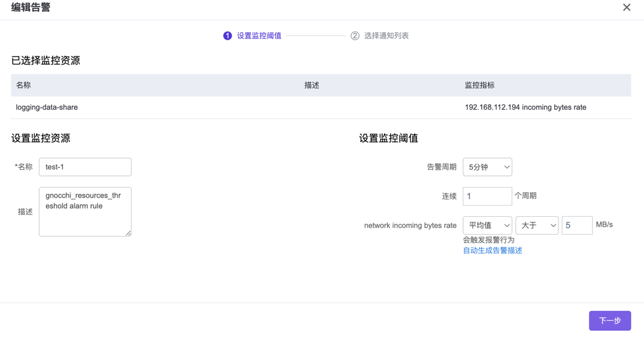Click the 名称 column header
Viewport: 644px width, 337px height.
point(24,85)
